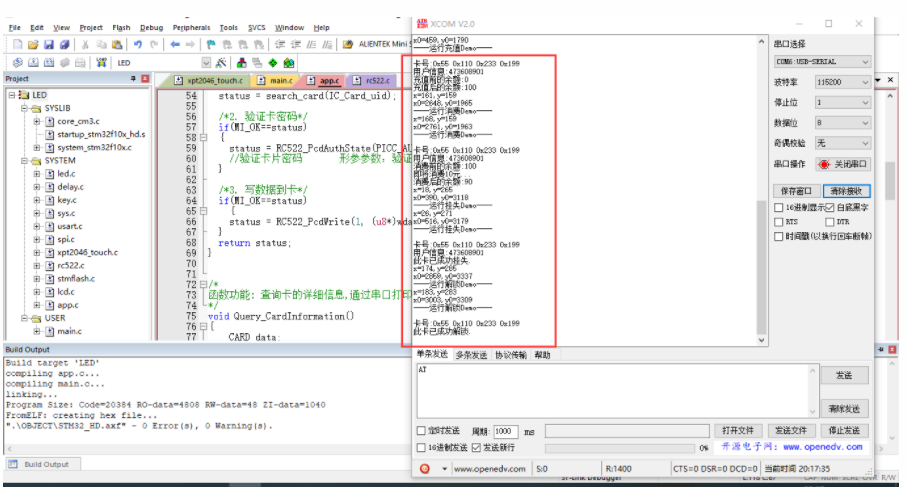Viewport: 906px width, 487px height.
Task: Click the Navigate Backwards blue arrow
Action: pos(174,44)
